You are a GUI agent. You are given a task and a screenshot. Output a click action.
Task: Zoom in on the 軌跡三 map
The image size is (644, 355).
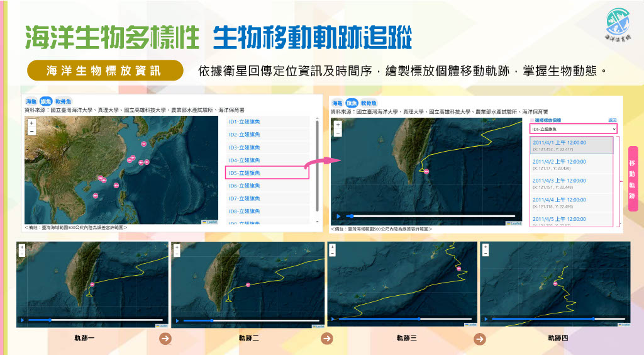click(332, 247)
